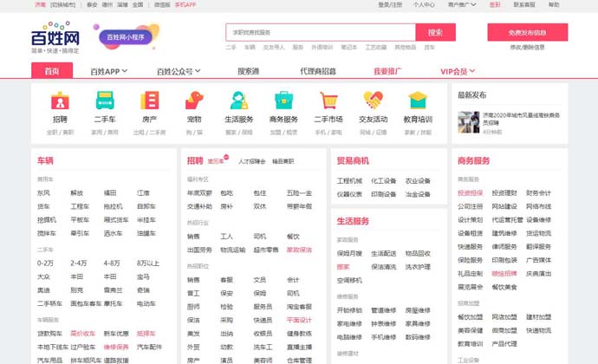Expand the 百姓APP dropdown
The height and width of the screenshot is (364, 598).
(108, 71)
